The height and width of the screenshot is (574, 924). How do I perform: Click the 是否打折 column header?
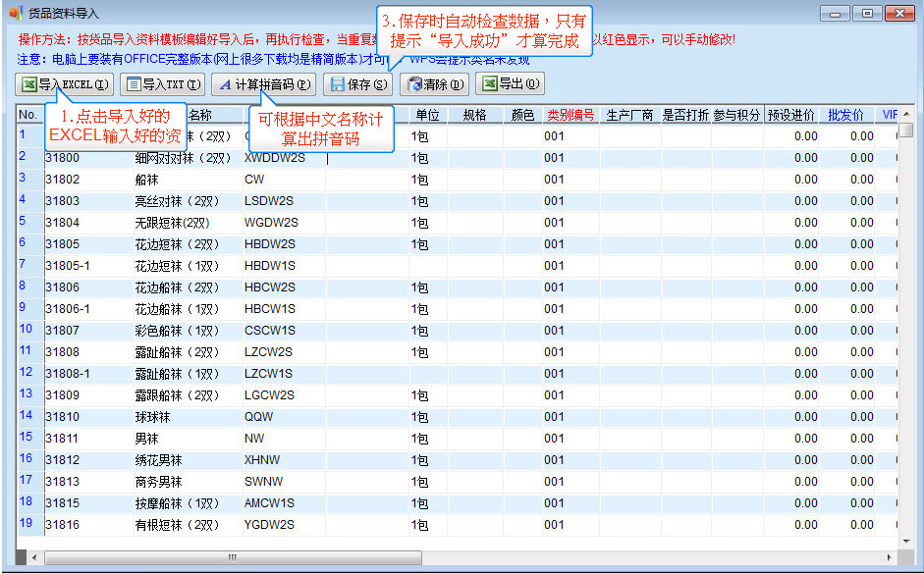pos(685,115)
